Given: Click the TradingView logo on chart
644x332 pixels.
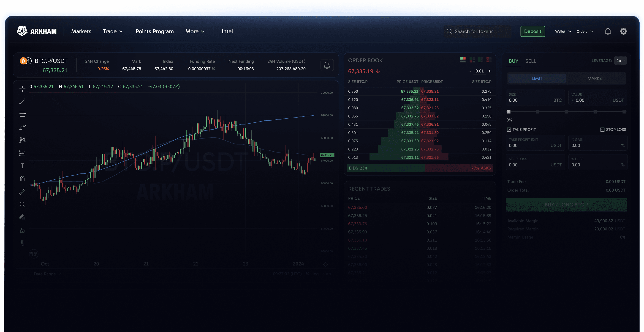Looking at the screenshot, I should (x=34, y=254).
